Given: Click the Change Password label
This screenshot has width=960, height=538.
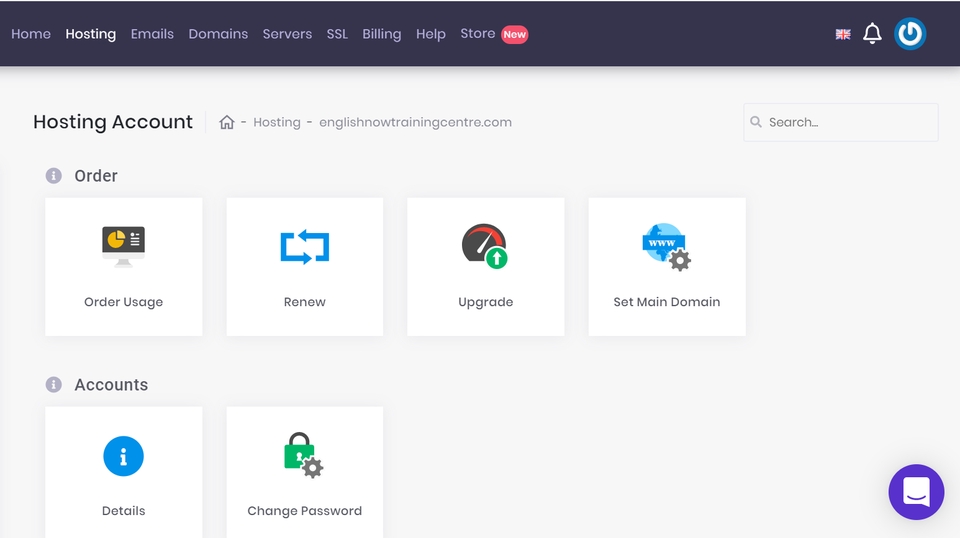Looking at the screenshot, I should [304, 510].
